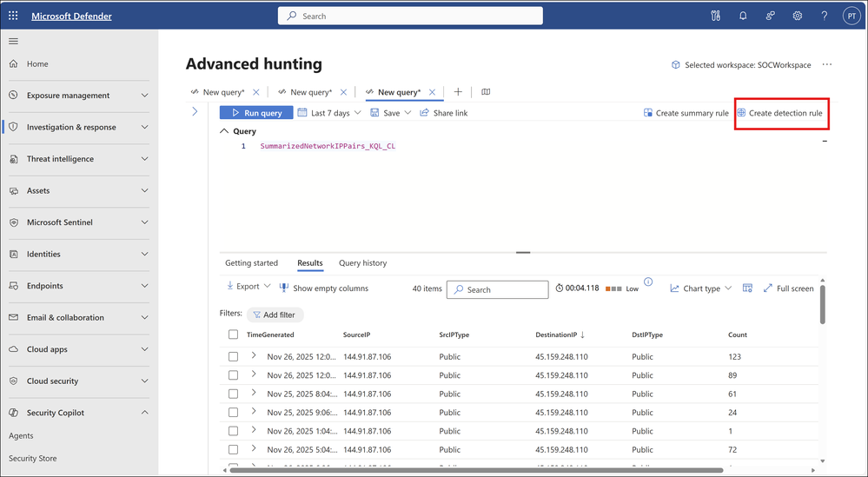Switch to the Query history tab
The height and width of the screenshot is (477, 868).
point(362,263)
